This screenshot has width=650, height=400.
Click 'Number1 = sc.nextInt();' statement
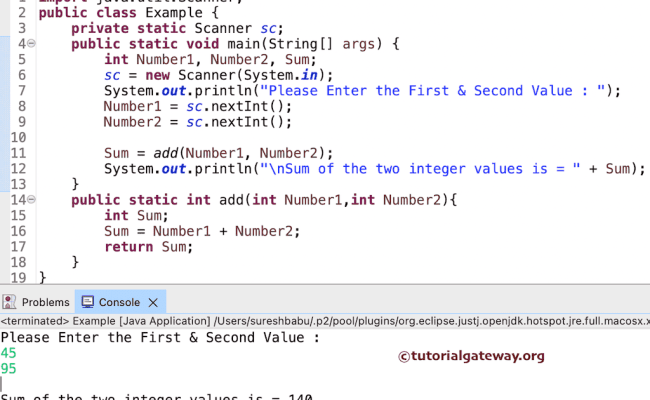click(198, 106)
